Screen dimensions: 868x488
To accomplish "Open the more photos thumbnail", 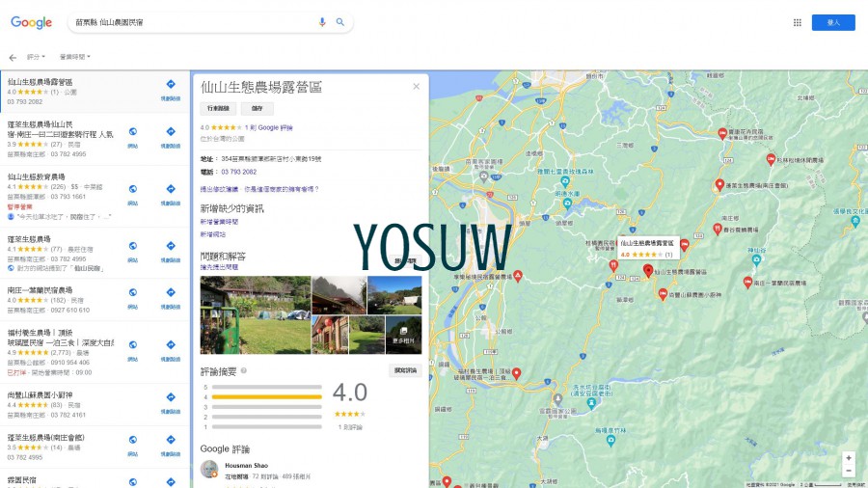I will pyautogui.click(x=403, y=335).
